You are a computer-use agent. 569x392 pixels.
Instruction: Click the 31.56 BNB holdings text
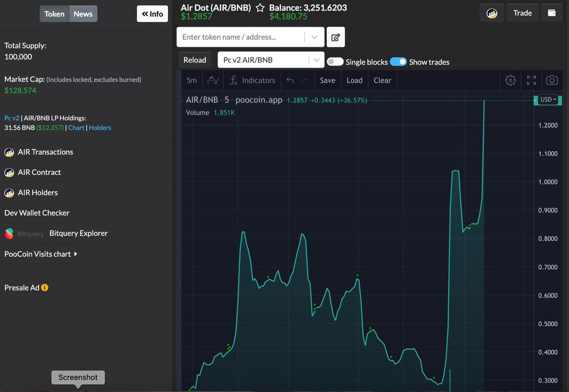19,128
